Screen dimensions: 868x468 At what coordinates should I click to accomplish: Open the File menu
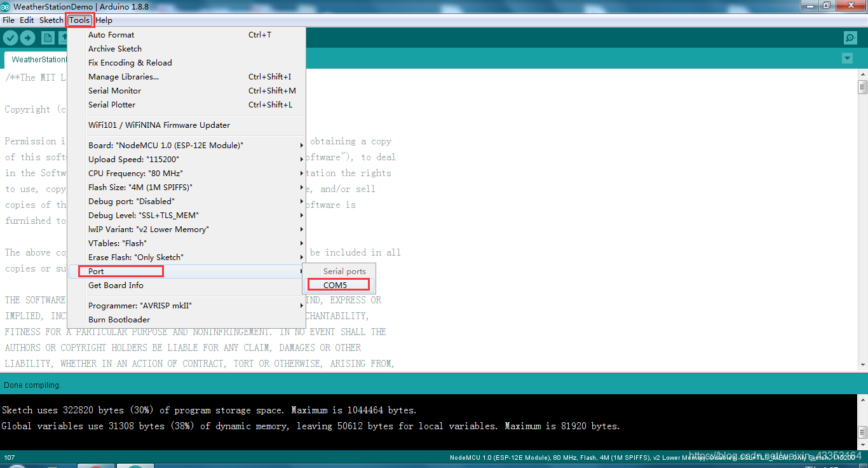tap(8, 20)
